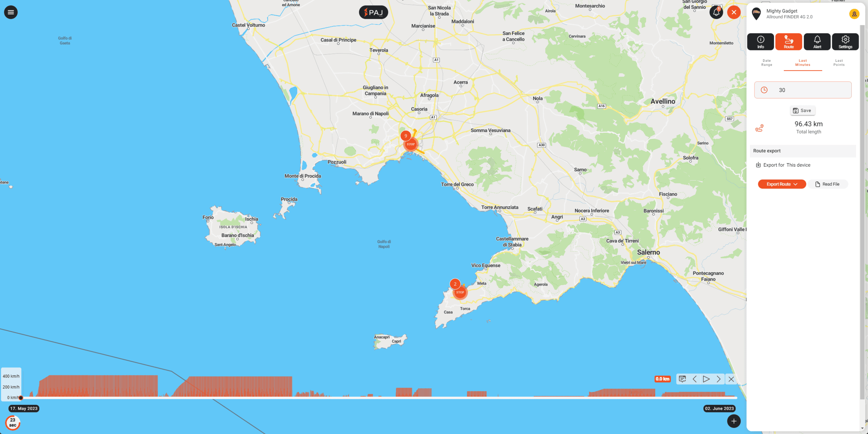Open the notifications bell on map

pyautogui.click(x=716, y=12)
